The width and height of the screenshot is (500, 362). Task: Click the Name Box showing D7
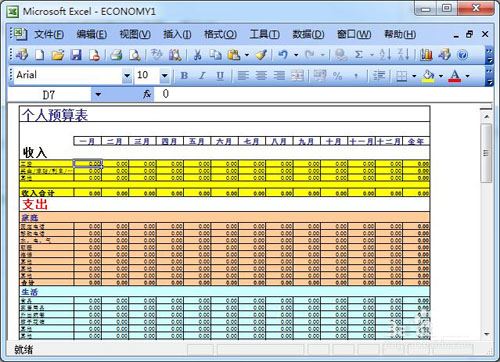(49, 95)
